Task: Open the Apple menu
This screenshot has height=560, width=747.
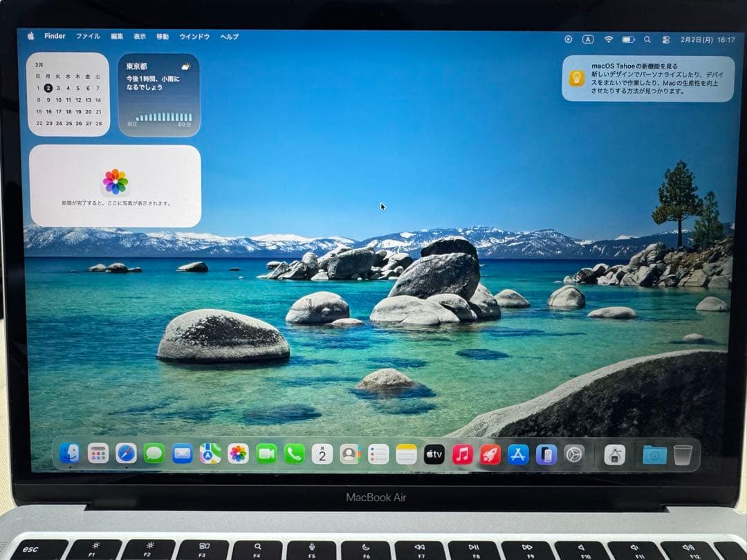Action: pos(30,35)
